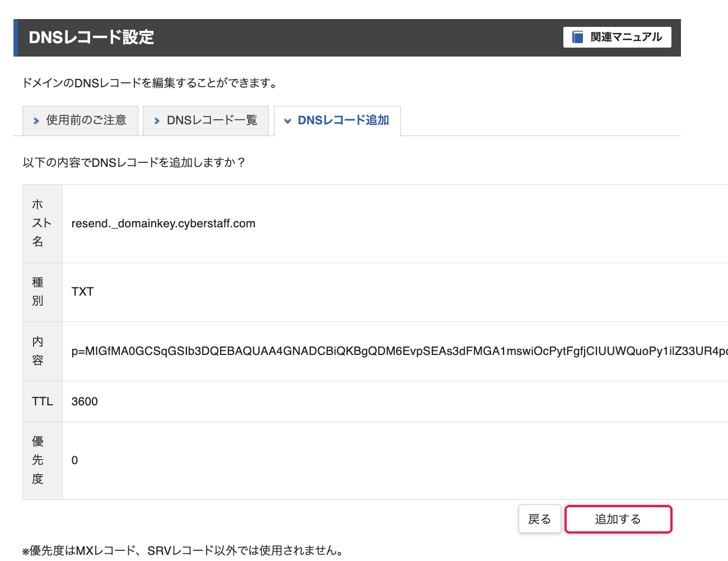Select the p=MIGfMA0GCSq content value

pyautogui.click(x=400, y=351)
